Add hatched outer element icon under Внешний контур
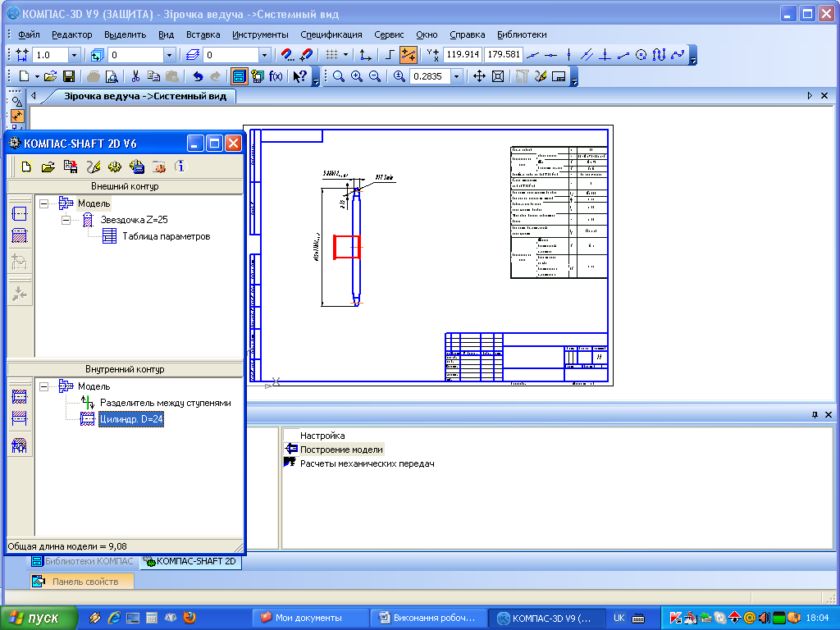 (x=20, y=235)
